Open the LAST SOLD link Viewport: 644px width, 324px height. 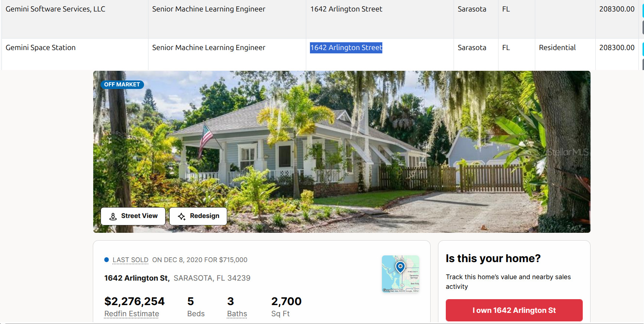point(131,260)
